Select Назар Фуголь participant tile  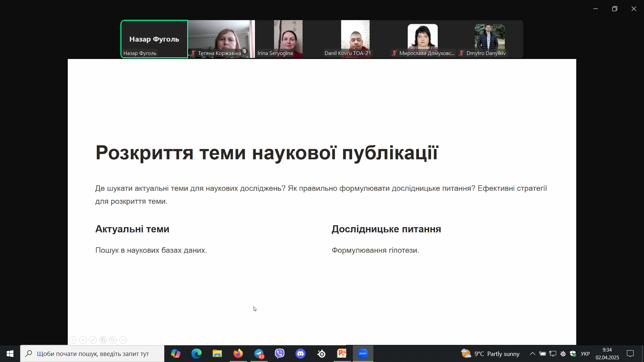click(x=154, y=39)
